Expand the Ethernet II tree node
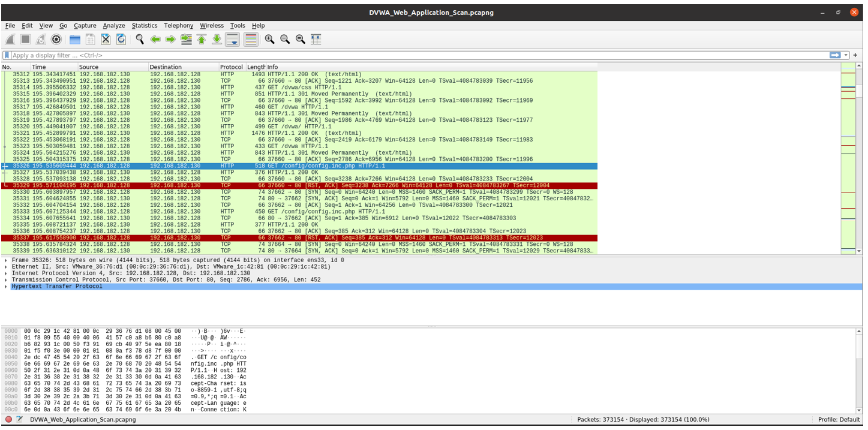This screenshot has height=430, width=868. (x=6, y=267)
